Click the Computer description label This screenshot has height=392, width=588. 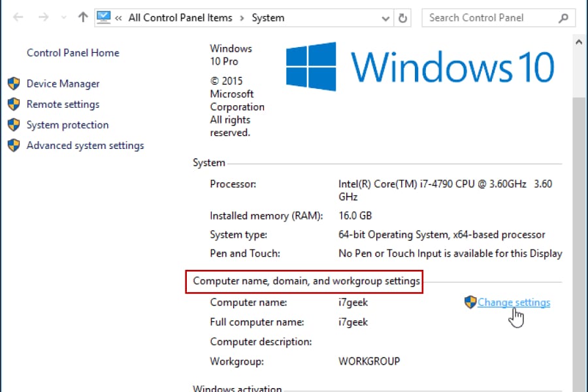click(261, 342)
